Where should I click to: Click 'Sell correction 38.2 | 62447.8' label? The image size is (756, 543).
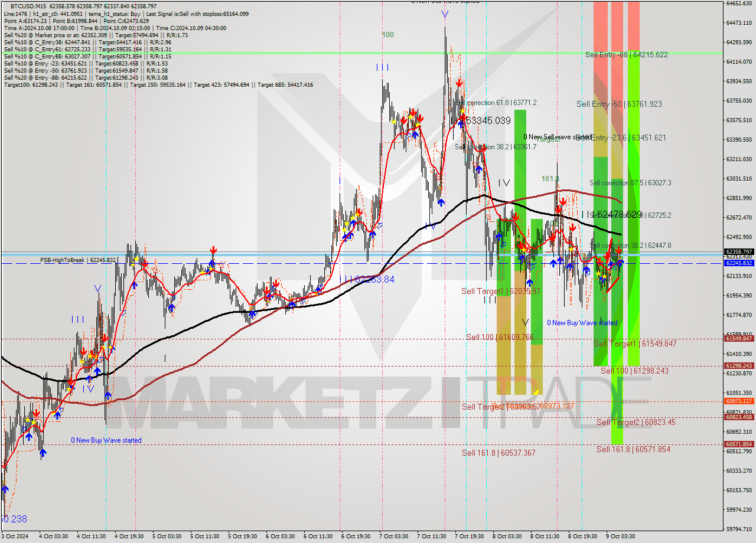(630, 246)
